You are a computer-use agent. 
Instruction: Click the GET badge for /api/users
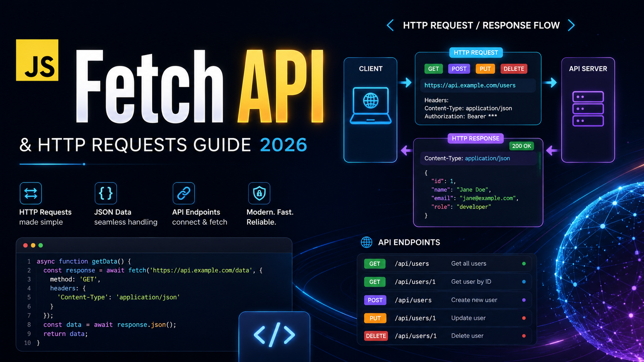(x=375, y=264)
